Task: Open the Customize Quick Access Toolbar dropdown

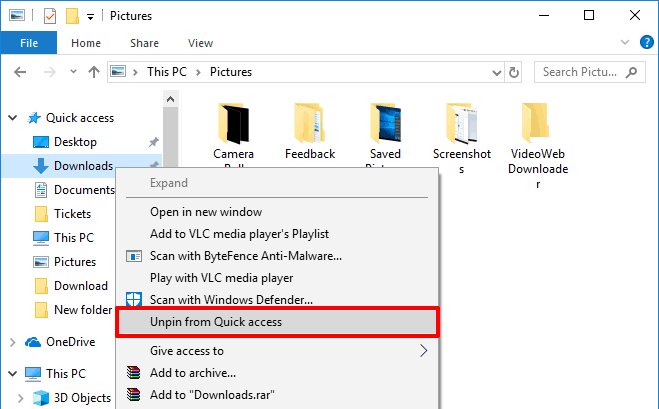Action: pyautogui.click(x=91, y=16)
